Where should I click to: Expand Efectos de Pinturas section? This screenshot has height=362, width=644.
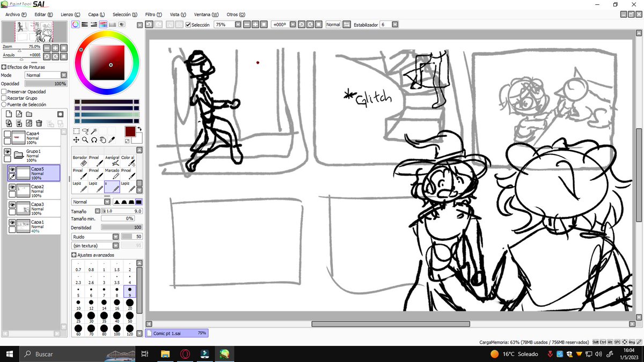pos(4,67)
